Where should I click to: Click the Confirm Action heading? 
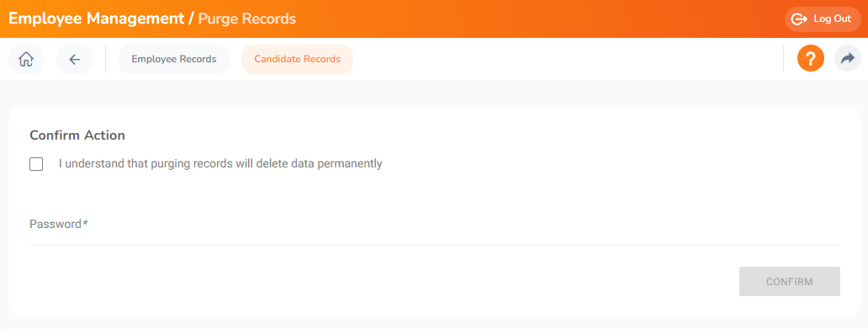pos(77,135)
